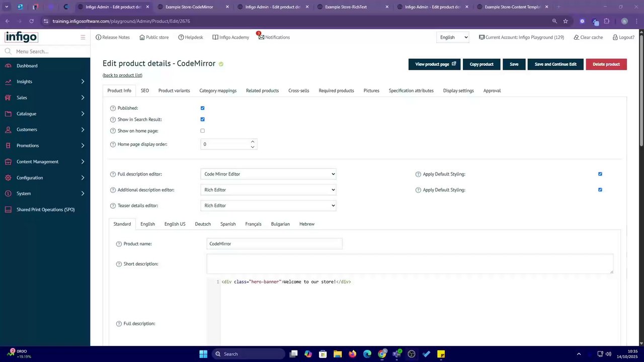Toggle Apply Default Styling for additional description
The height and width of the screenshot is (362, 644).
pyautogui.click(x=600, y=190)
